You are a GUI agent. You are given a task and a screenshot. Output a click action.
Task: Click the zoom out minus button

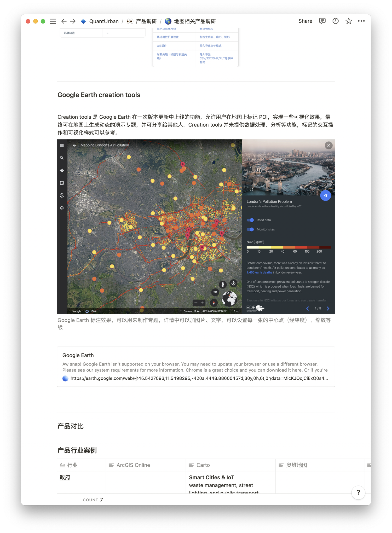[x=196, y=303]
